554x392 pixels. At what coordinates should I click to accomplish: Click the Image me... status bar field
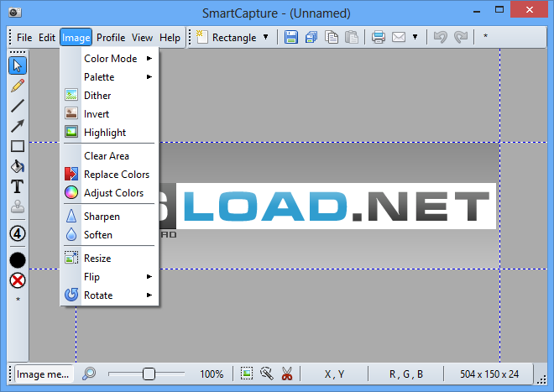(44, 374)
